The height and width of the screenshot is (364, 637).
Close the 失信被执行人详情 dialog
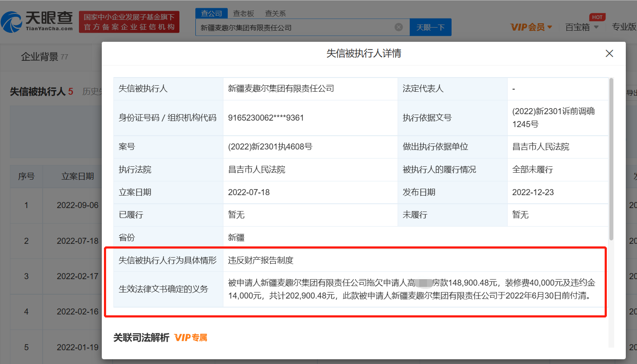point(609,53)
